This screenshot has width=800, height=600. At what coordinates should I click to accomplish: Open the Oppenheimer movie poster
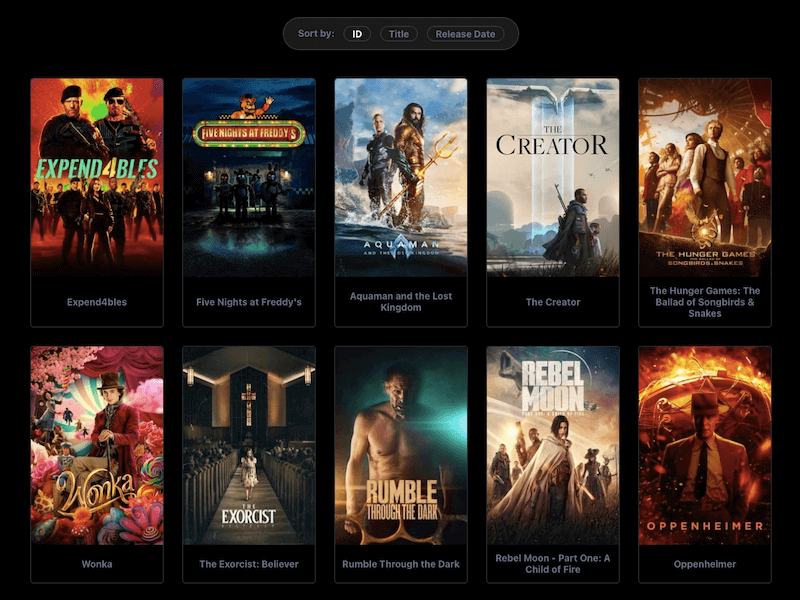click(x=705, y=446)
